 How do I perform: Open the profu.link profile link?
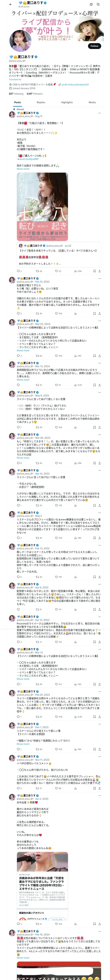[x=75, y=84]
